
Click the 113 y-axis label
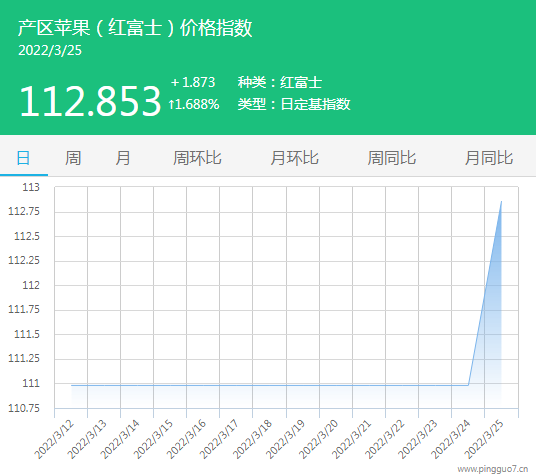[x=31, y=187]
